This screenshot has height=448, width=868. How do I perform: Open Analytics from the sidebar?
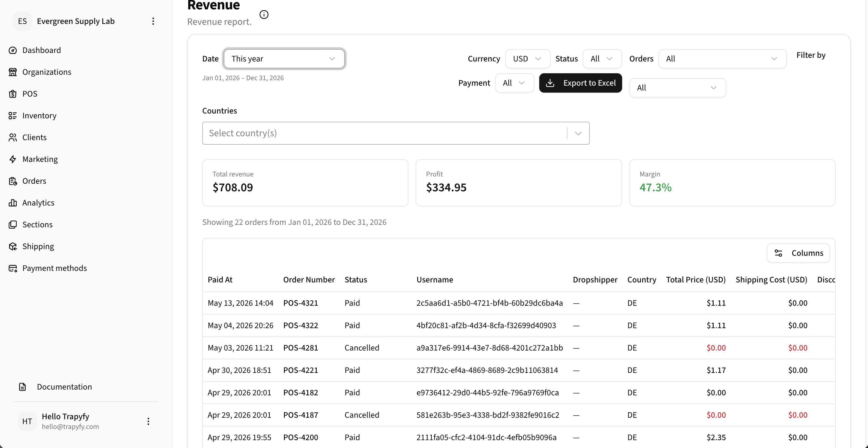click(x=38, y=203)
